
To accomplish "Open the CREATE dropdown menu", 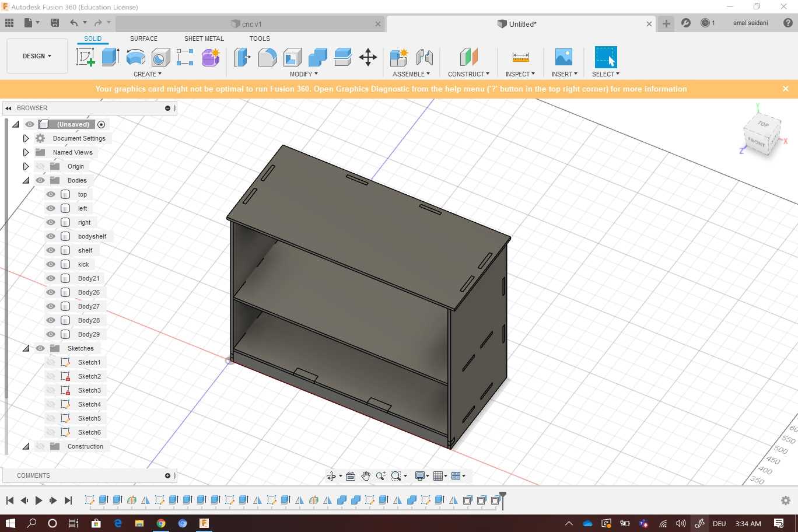I will coord(147,74).
